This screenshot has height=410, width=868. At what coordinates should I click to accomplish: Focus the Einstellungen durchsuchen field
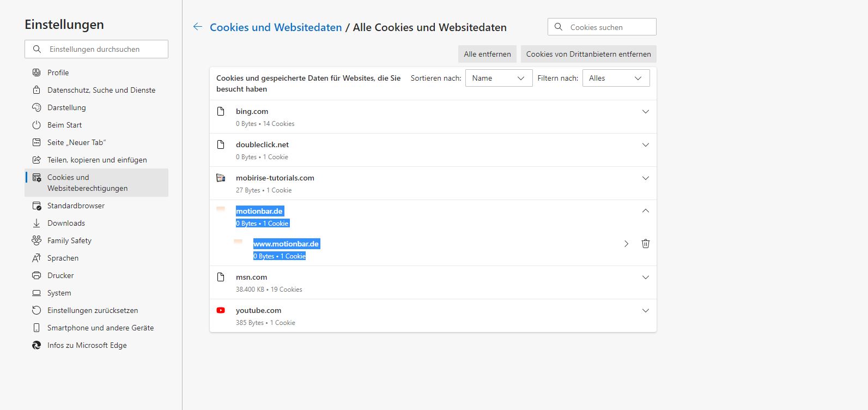96,49
